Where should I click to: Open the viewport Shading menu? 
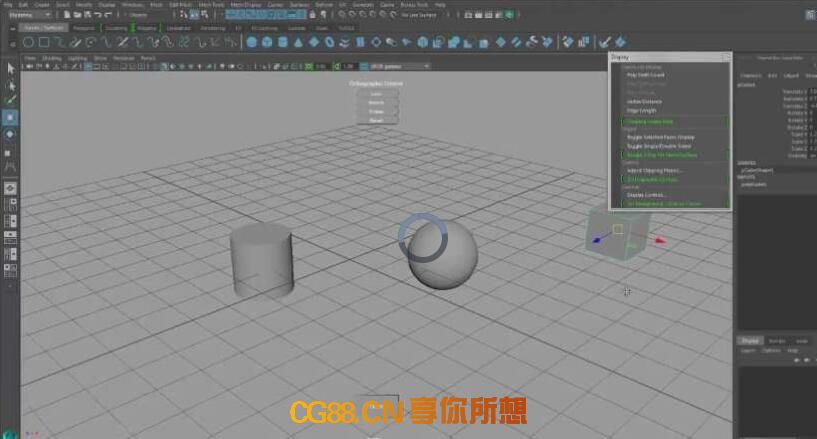point(52,58)
